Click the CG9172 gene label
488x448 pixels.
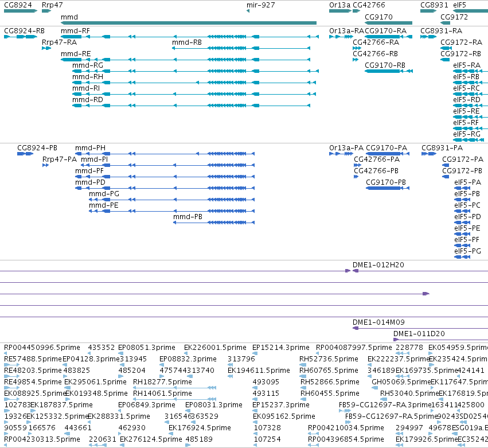tap(454, 17)
